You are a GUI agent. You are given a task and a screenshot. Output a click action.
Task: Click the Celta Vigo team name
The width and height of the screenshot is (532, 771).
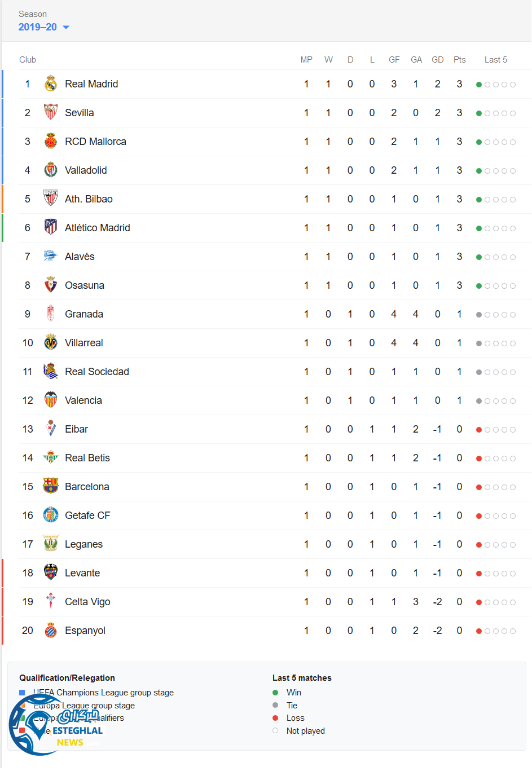click(x=87, y=602)
